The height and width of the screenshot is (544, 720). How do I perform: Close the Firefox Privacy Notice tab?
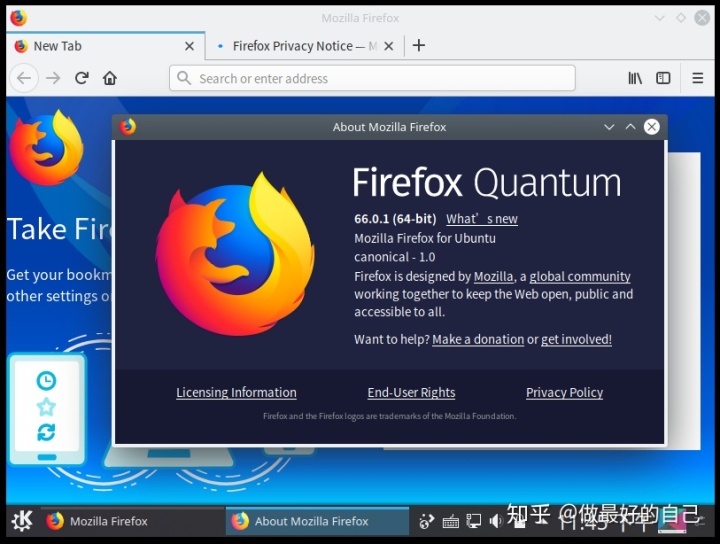pyautogui.click(x=388, y=46)
